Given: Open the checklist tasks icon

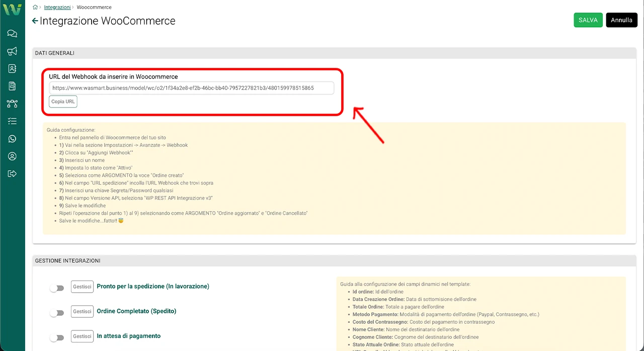Looking at the screenshot, I should click(x=12, y=121).
